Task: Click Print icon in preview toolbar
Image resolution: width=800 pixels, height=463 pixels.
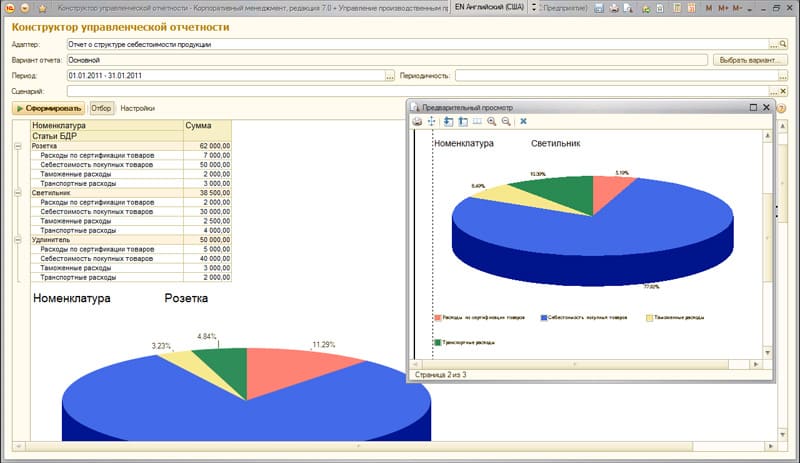Action: [417, 121]
